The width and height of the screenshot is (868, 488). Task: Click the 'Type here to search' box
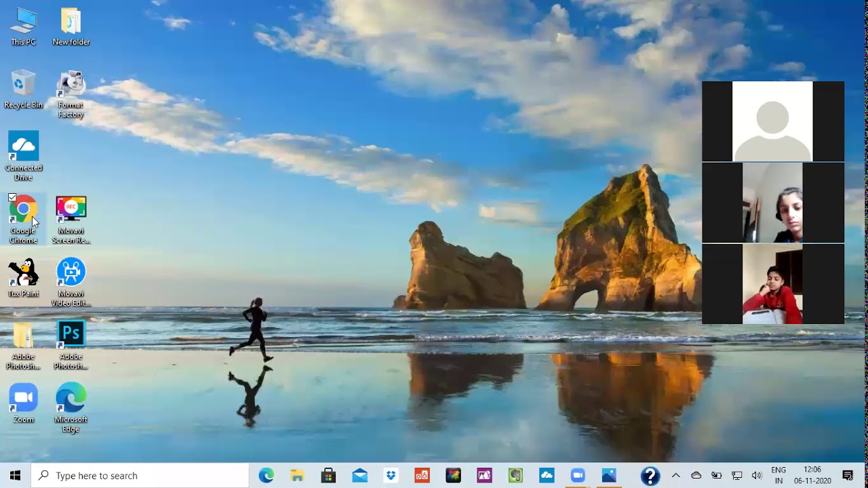click(x=141, y=476)
